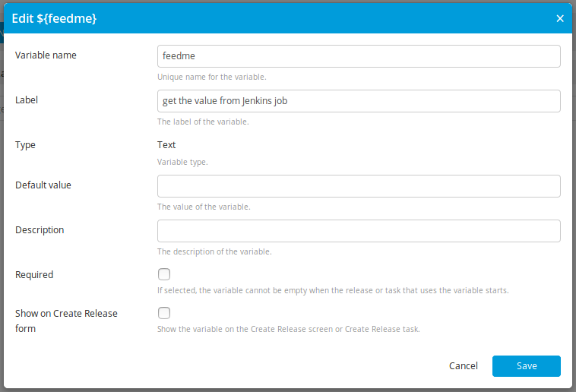Click the 'Show on Create Release form' label
Screen dimensions: 576x392
66,321
